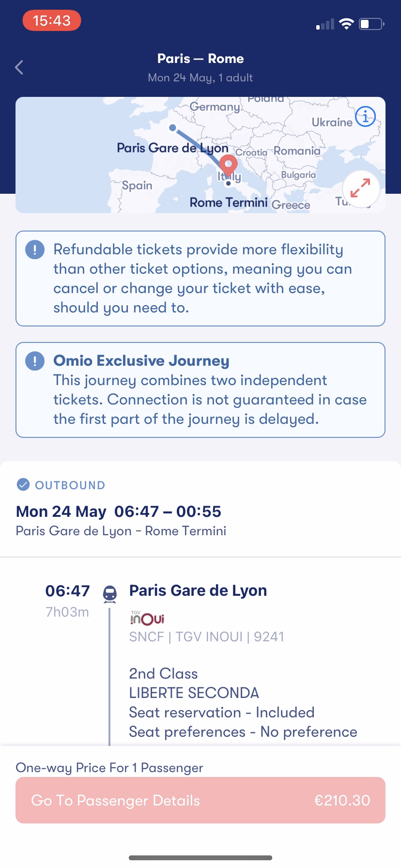Open the Omio Exclusive Journey notice
This screenshot has height=868, width=401.
pyautogui.click(x=200, y=390)
